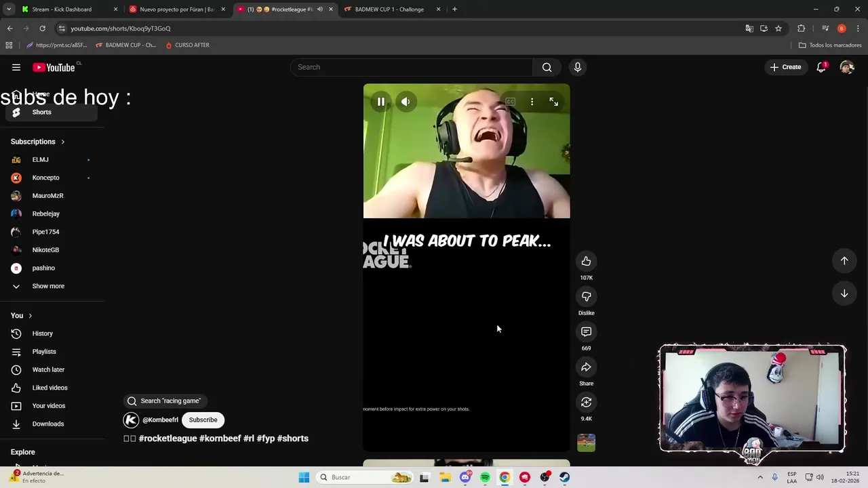Open Steam from the taskbar
Viewport: 868px width, 488px height.
(x=564, y=477)
